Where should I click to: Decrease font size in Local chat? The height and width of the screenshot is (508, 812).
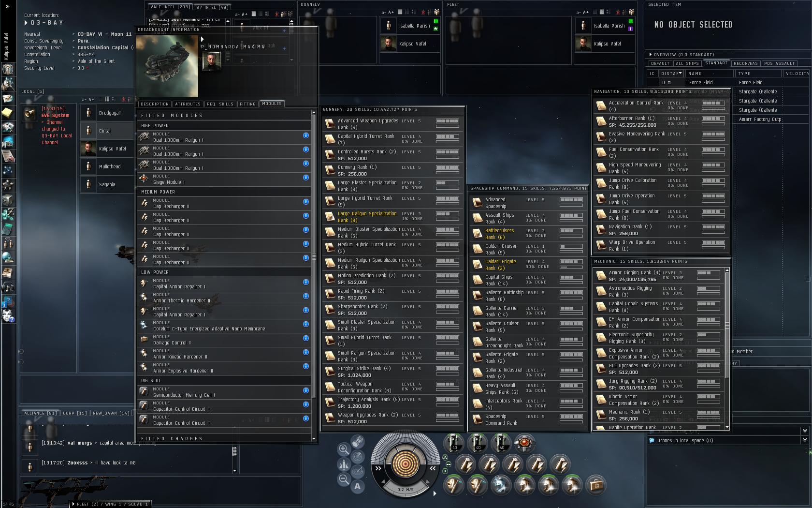pyautogui.click(x=84, y=100)
